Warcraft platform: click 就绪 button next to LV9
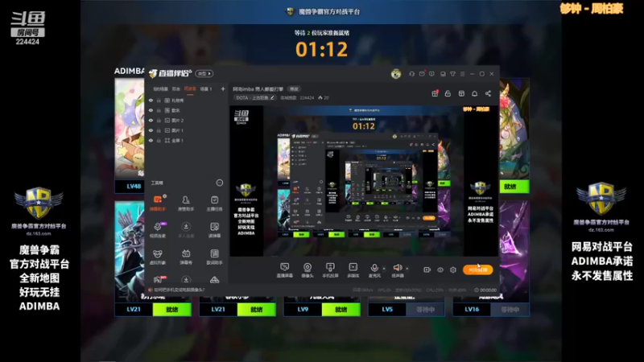Viewport: 644px width, 362px height. pos(341,310)
